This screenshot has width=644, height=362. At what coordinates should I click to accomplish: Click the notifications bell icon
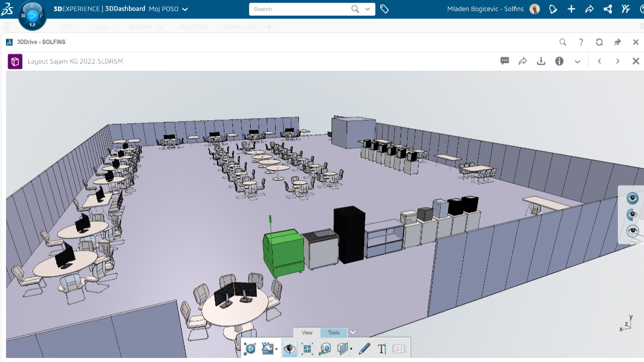click(553, 9)
